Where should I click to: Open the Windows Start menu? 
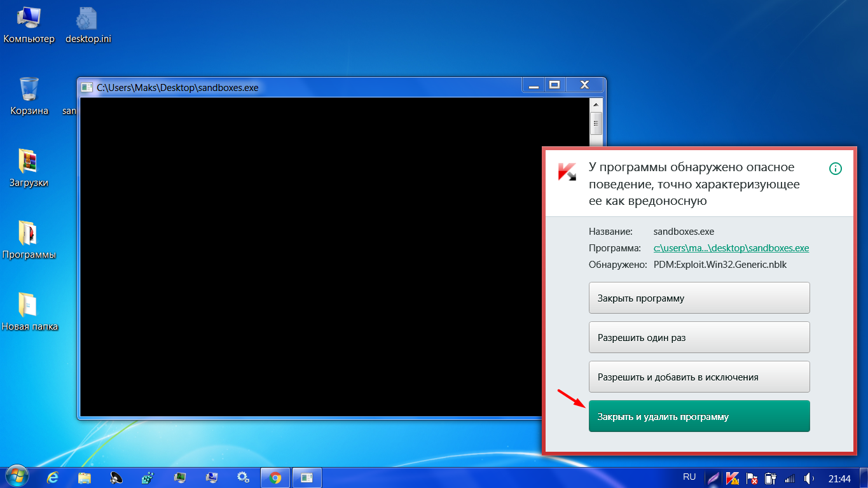pos(16,477)
